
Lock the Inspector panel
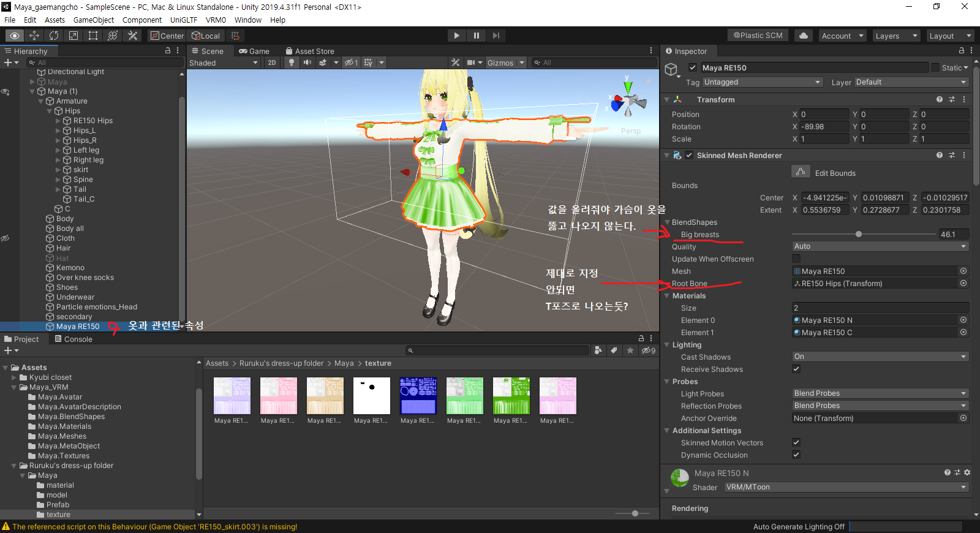click(x=962, y=51)
